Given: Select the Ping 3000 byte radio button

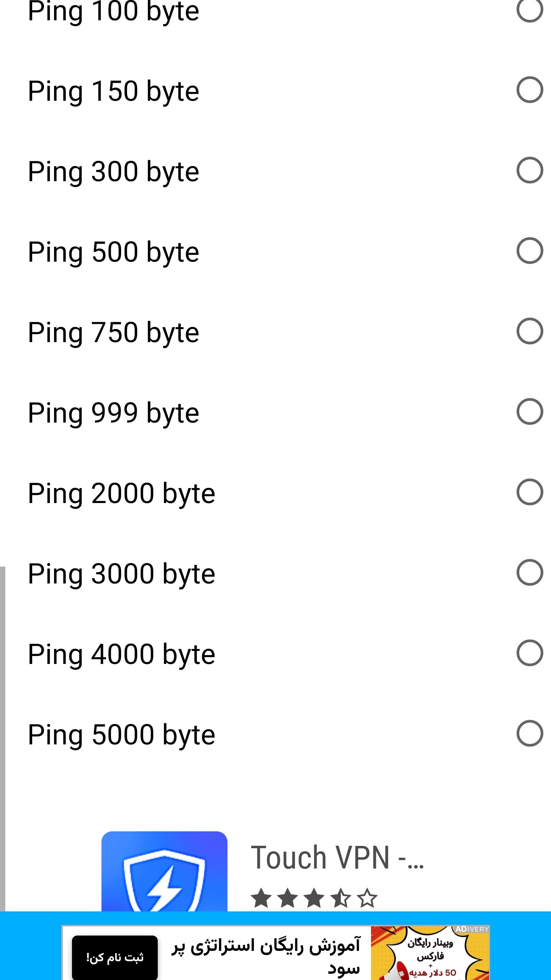Looking at the screenshot, I should 530,573.
